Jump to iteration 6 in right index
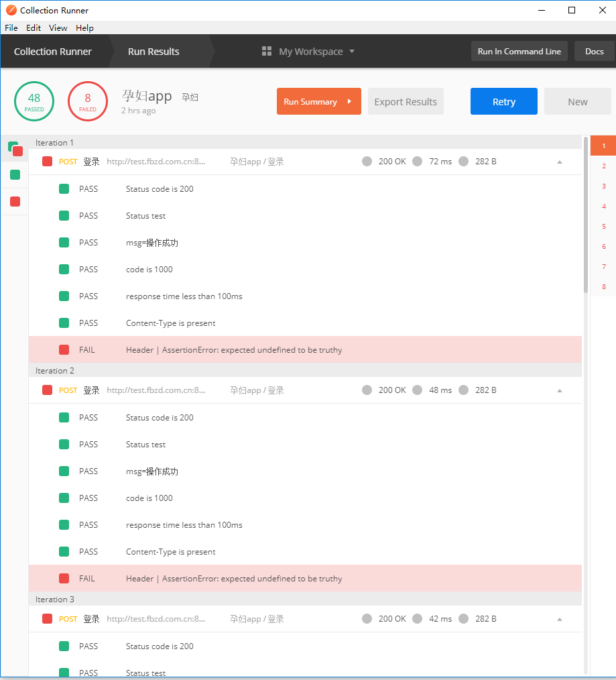Viewport: 616px width, 680px height. 603,246
